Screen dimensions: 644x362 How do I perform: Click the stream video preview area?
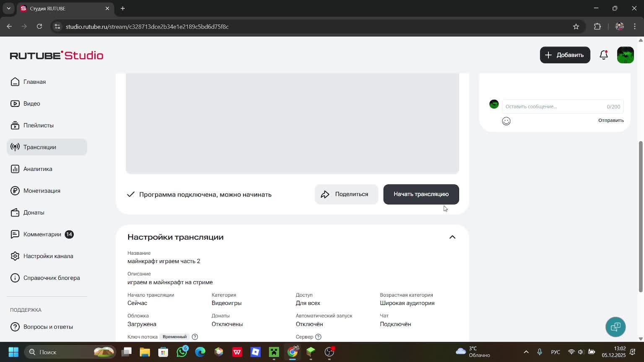pos(292,124)
